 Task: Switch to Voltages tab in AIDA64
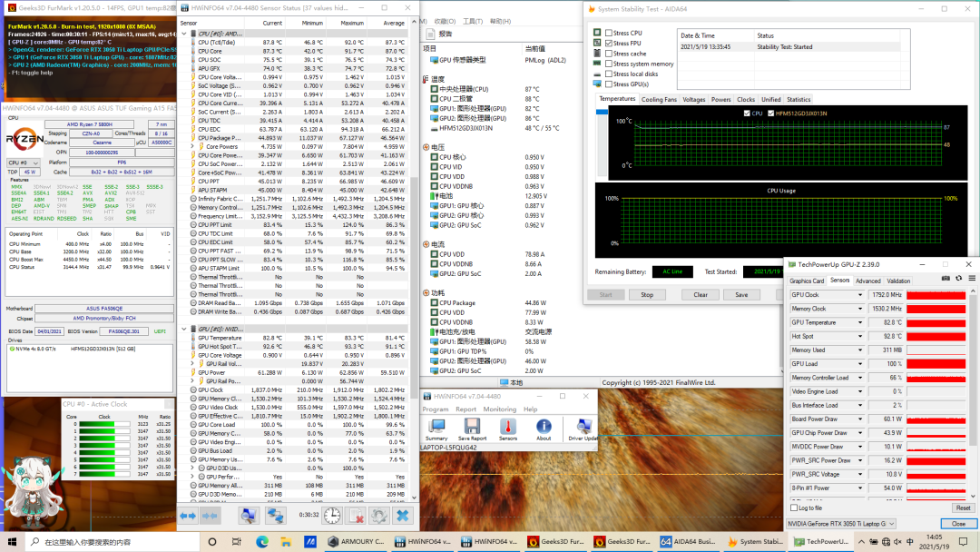click(x=694, y=99)
